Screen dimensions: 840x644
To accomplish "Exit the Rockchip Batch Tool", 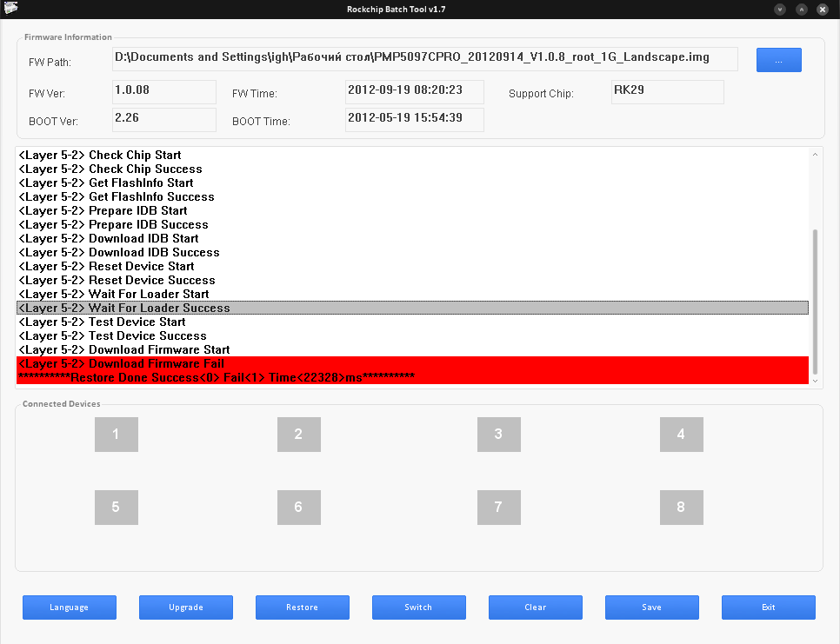I will [x=768, y=607].
